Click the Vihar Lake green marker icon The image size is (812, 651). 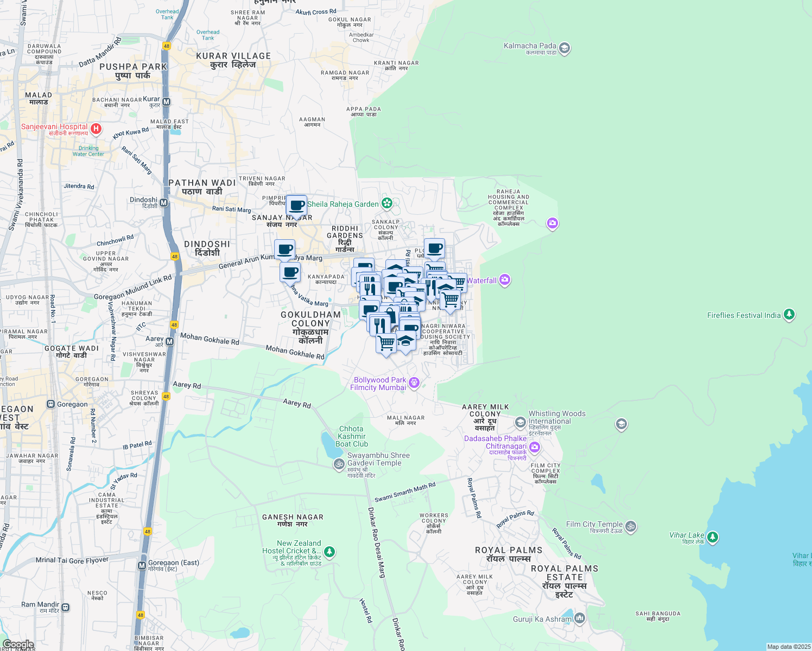click(x=712, y=537)
